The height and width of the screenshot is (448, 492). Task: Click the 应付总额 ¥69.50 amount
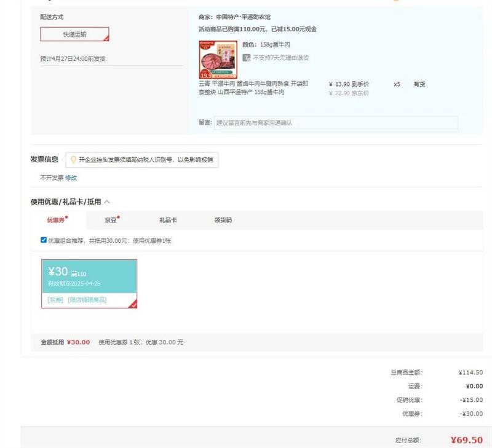pyautogui.click(x=466, y=440)
